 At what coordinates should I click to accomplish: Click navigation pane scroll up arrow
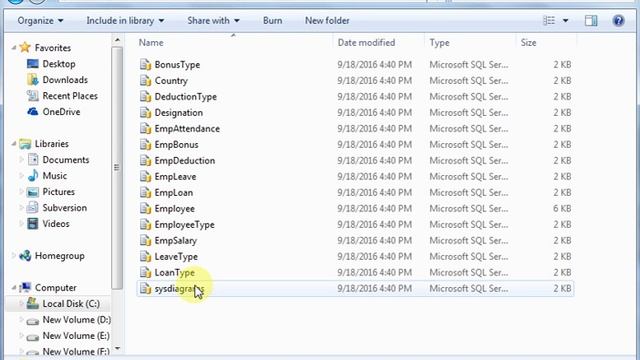tap(117, 40)
